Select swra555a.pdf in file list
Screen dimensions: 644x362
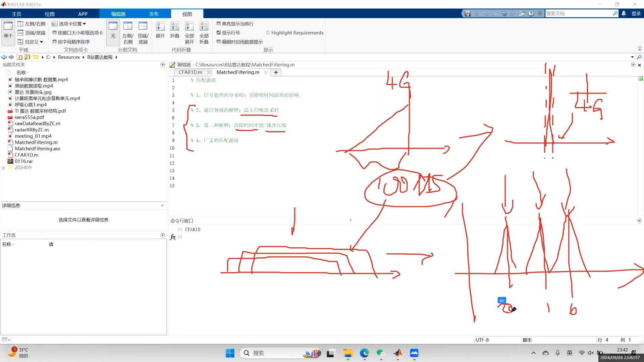click(x=30, y=117)
